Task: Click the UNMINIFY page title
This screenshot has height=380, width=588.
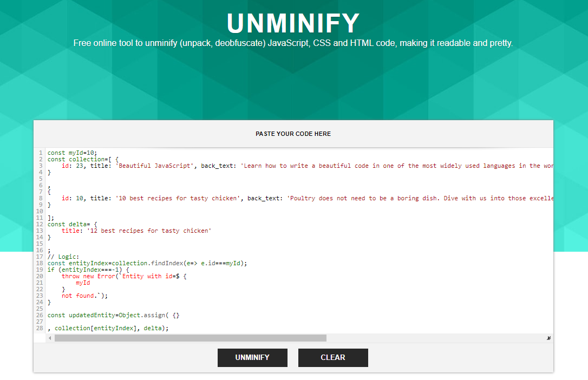Action: [x=293, y=23]
